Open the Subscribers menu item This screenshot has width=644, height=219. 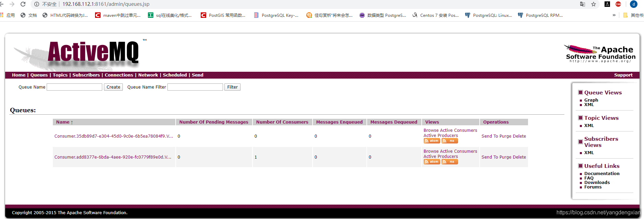coord(86,75)
